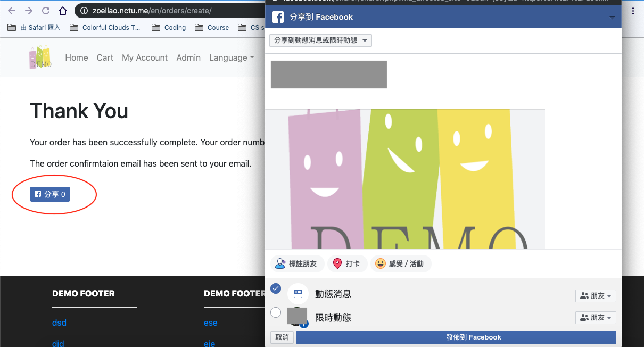
Task: Open the did footer link
Action: click(x=58, y=344)
